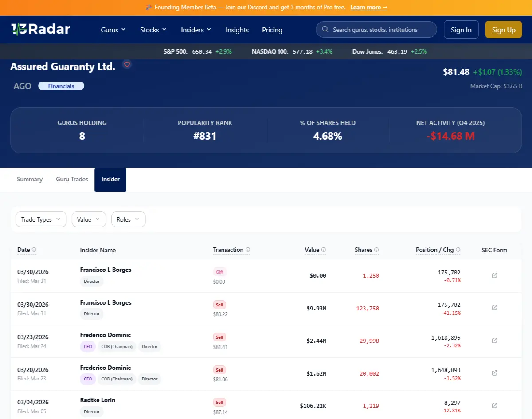The width and height of the screenshot is (532, 419).
Task: Click the Sell badge at $80.22
Action: click(219, 305)
